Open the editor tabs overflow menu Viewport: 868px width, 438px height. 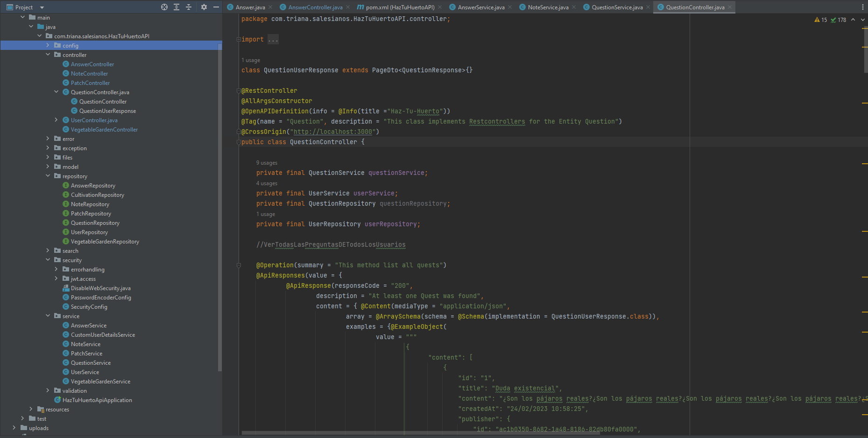[862, 7]
